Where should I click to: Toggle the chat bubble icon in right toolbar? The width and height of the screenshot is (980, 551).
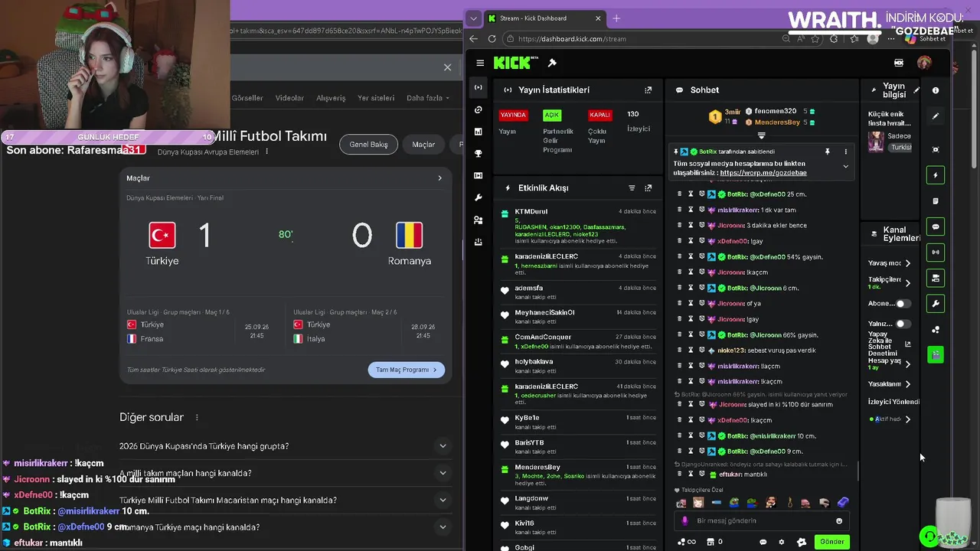[936, 227]
